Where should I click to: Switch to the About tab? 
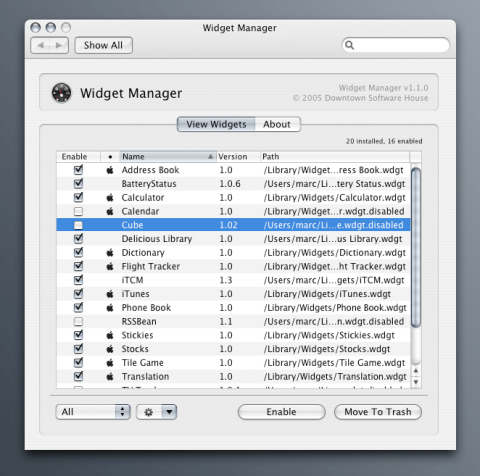tap(277, 124)
